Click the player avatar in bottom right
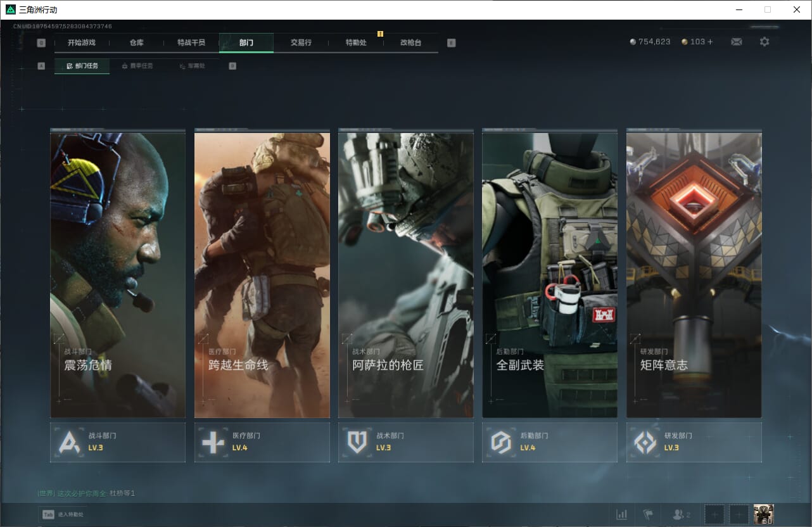The image size is (812, 527). (x=763, y=514)
